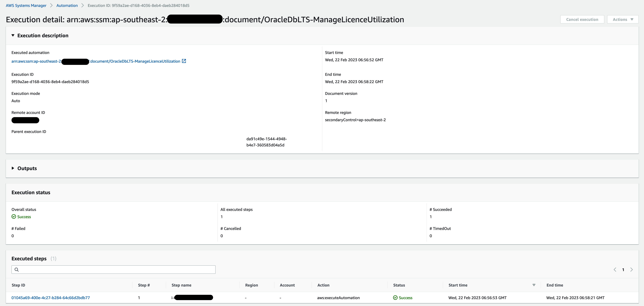The width and height of the screenshot is (644, 306).
Task: Click the step row's Success status icon
Action: pos(395,297)
